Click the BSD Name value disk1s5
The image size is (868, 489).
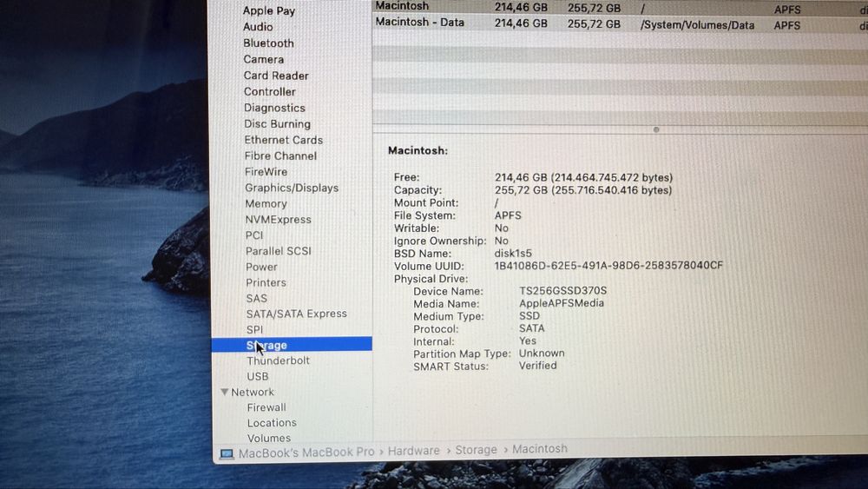[x=513, y=253]
